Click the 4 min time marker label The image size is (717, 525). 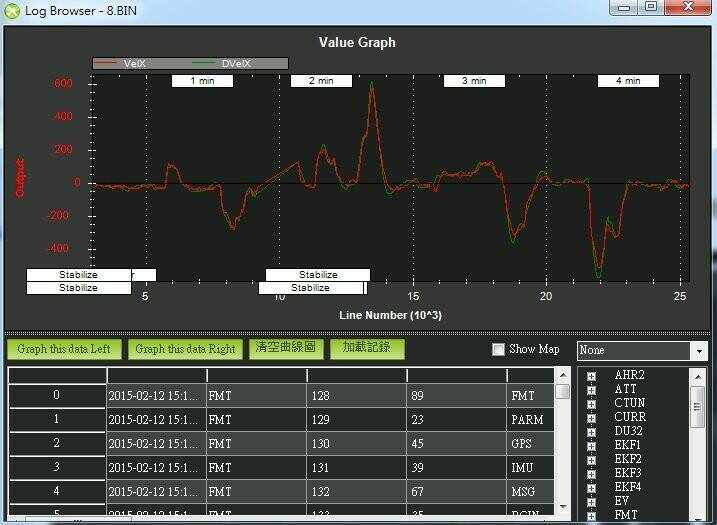coord(628,81)
